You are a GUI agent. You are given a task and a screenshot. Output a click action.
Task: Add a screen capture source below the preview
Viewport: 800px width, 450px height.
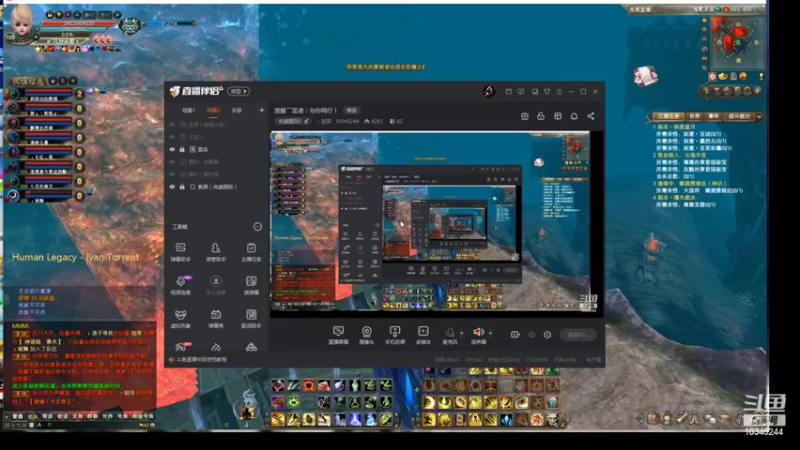point(338,335)
